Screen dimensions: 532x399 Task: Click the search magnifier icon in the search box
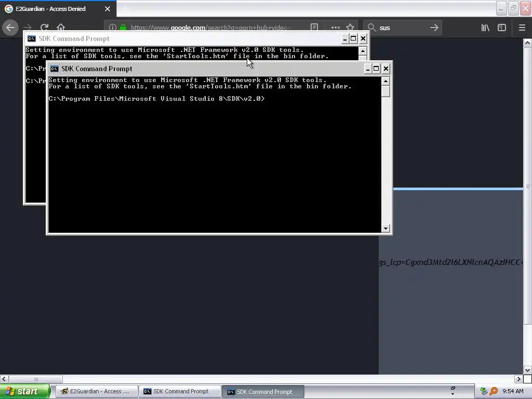pyautogui.click(x=372, y=28)
